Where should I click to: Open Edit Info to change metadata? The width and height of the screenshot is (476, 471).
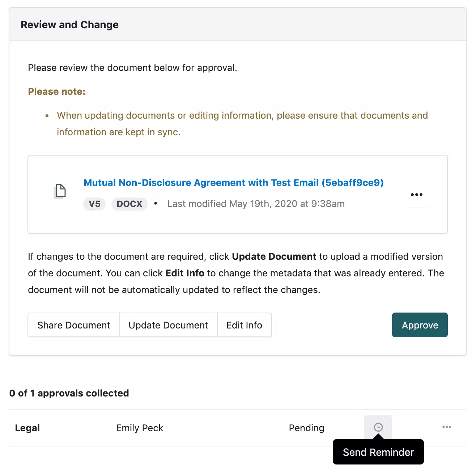click(x=244, y=325)
